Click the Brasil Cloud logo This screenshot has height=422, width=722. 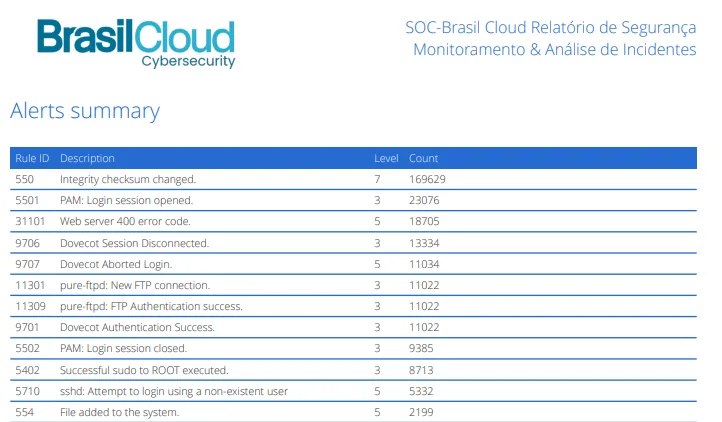[135, 37]
